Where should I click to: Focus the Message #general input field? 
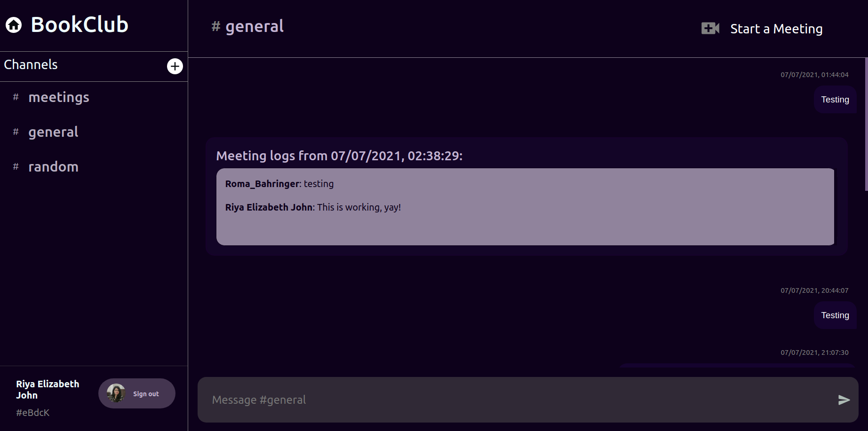tap(518, 400)
